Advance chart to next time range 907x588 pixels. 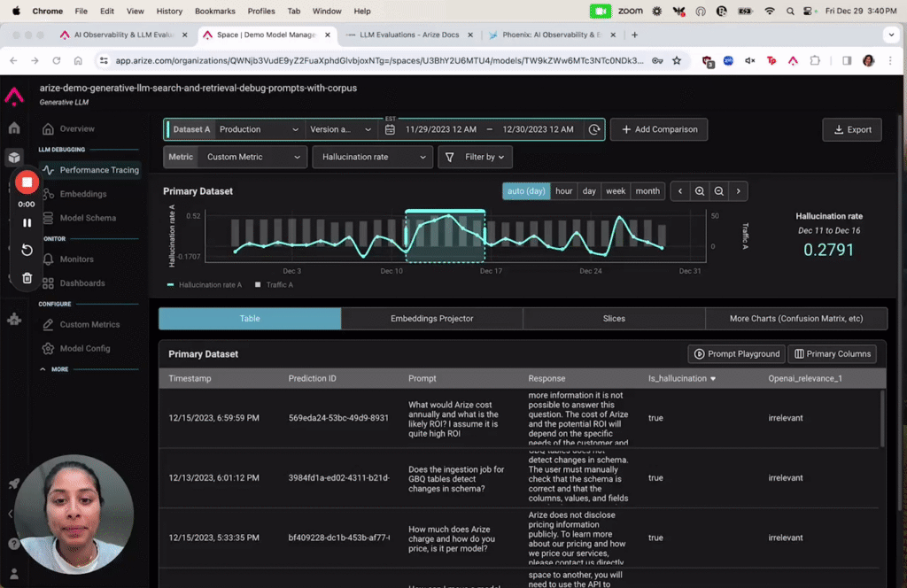tap(739, 191)
